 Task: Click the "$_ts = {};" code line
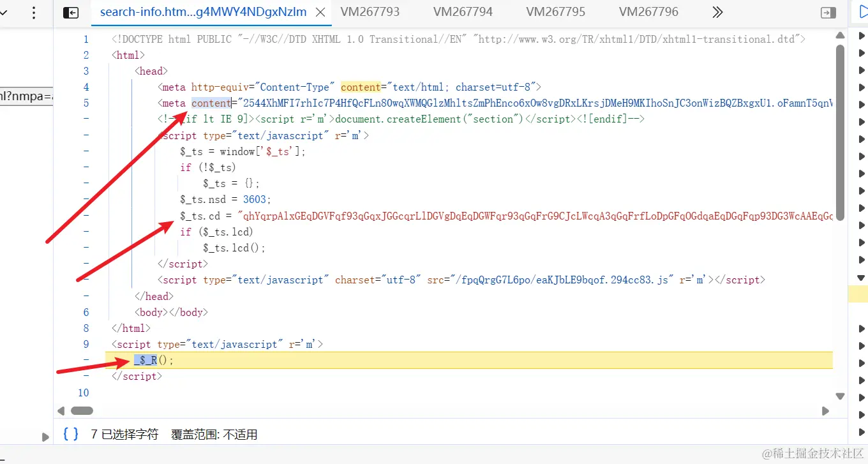232,184
